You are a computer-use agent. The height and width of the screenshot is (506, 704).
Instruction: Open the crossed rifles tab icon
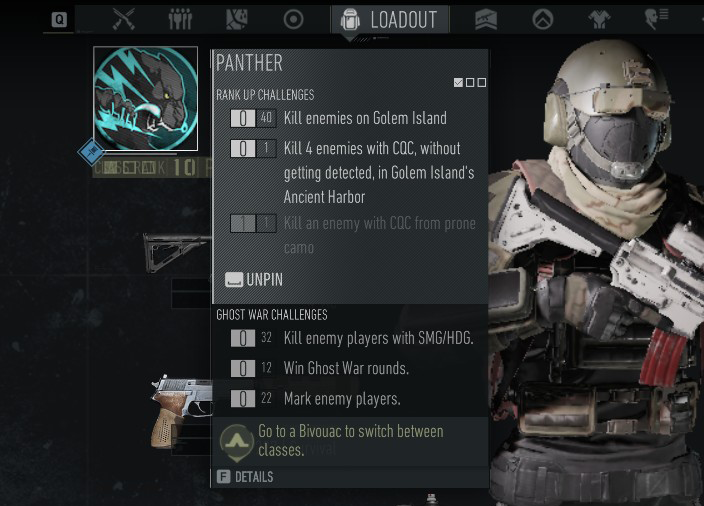click(123, 19)
